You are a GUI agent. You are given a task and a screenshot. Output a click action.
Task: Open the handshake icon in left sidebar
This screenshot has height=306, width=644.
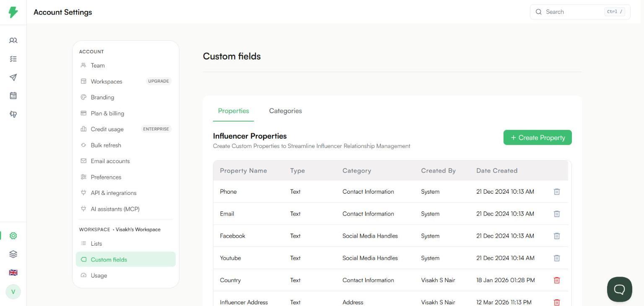pyautogui.click(x=13, y=114)
